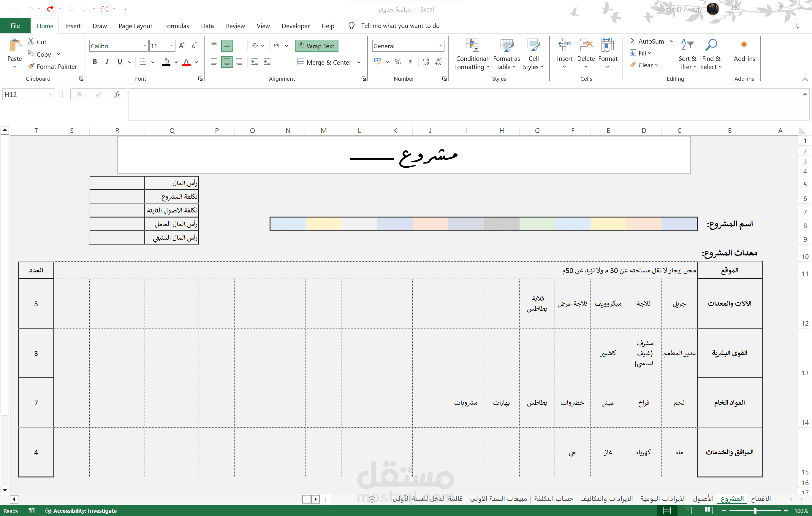
Task: Open the Number Format dropdown showing General
Action: 440,45
